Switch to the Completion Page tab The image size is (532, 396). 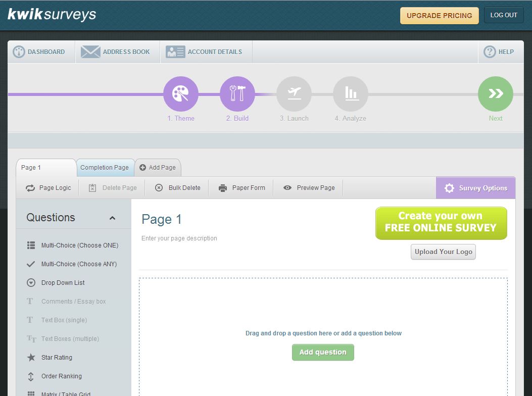coord(105,168)
